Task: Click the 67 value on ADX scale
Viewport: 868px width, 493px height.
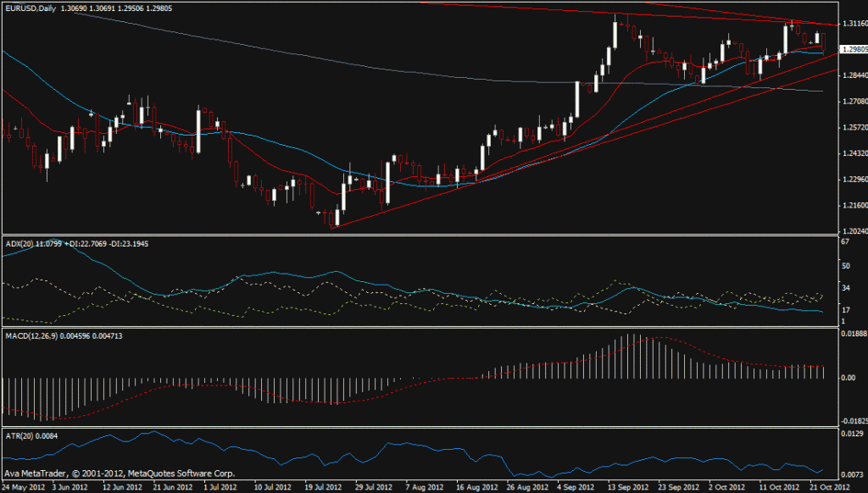Action: (x=844, y=242)
